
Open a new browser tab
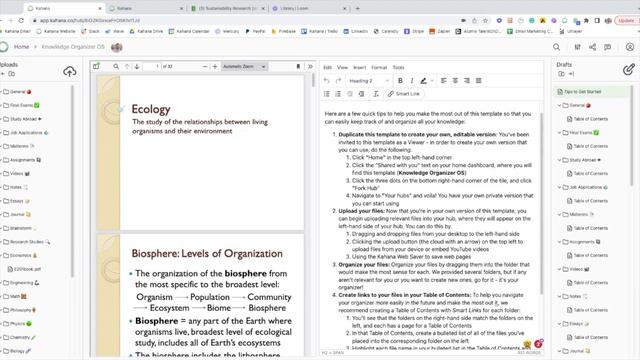(358, 8)
